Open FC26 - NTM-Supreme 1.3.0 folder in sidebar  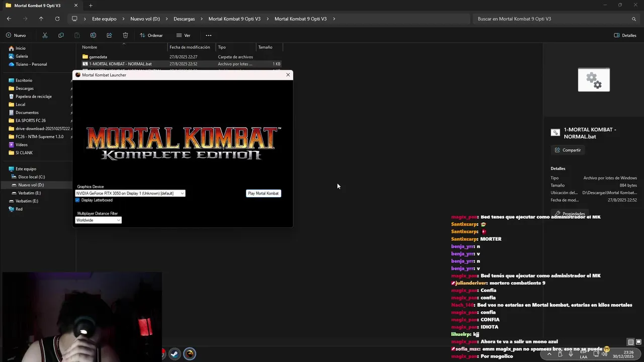coord(39,137)
